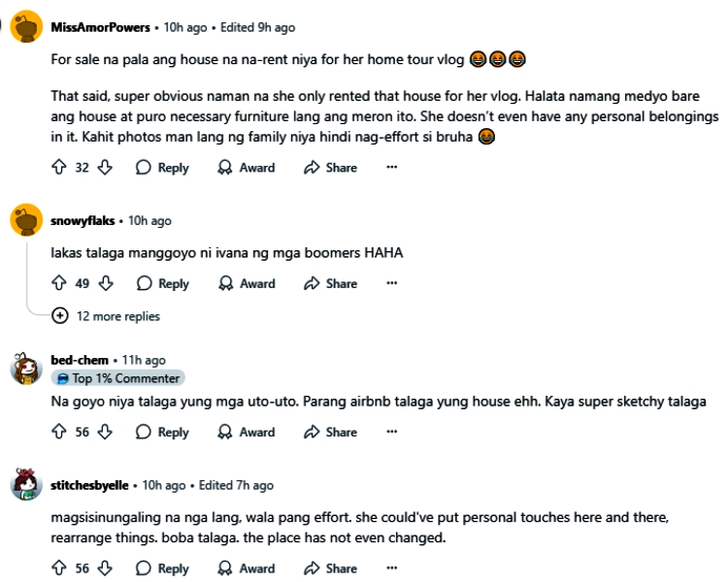The image size is (728, 582).
Task: Upvote stitchesbyelle's comment
Action: pos(58,568)
